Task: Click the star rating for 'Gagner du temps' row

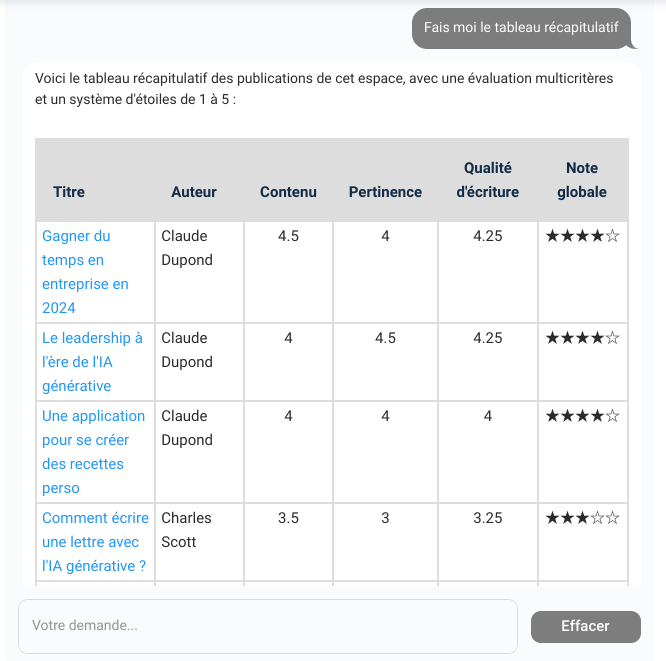Action: [582, 237]
